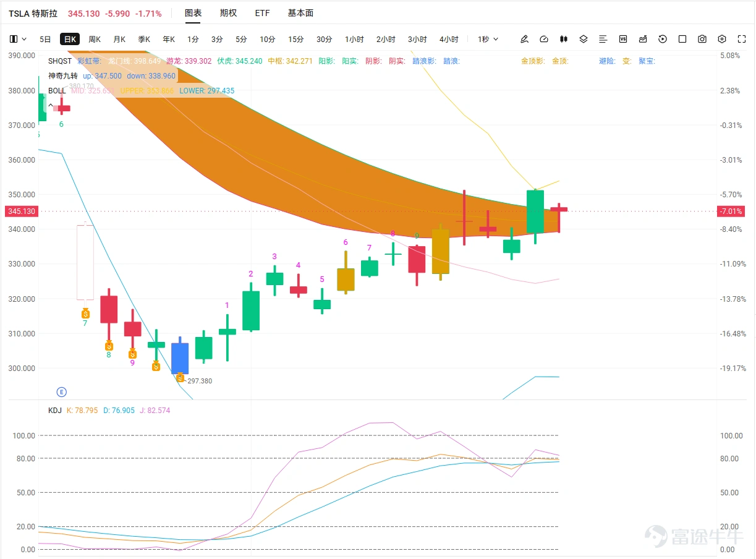This screenshot has height=559, width=756.
Task: Select the 季K timeframe
Action: pos(144,39)
